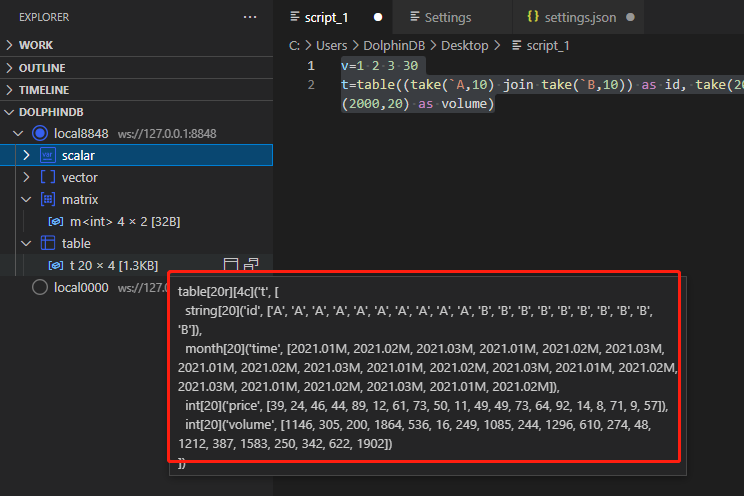
Task: Click the EXPLORER panel title
Action: pos(44,17)
